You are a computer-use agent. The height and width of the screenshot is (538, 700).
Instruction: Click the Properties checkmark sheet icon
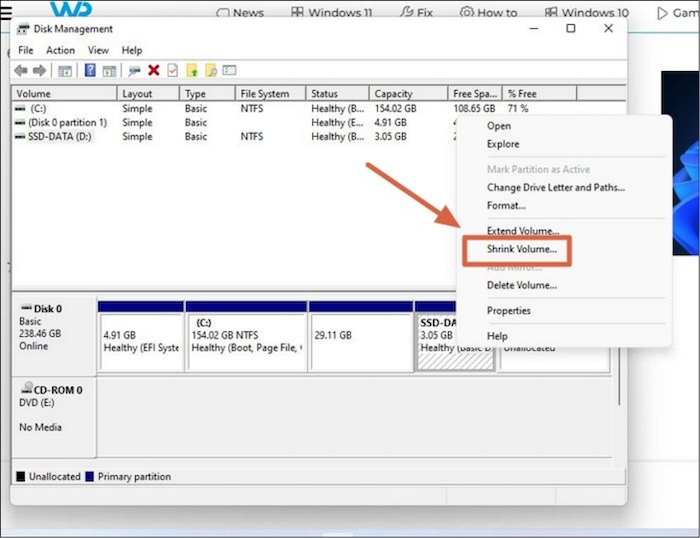[x=172, y=70]
